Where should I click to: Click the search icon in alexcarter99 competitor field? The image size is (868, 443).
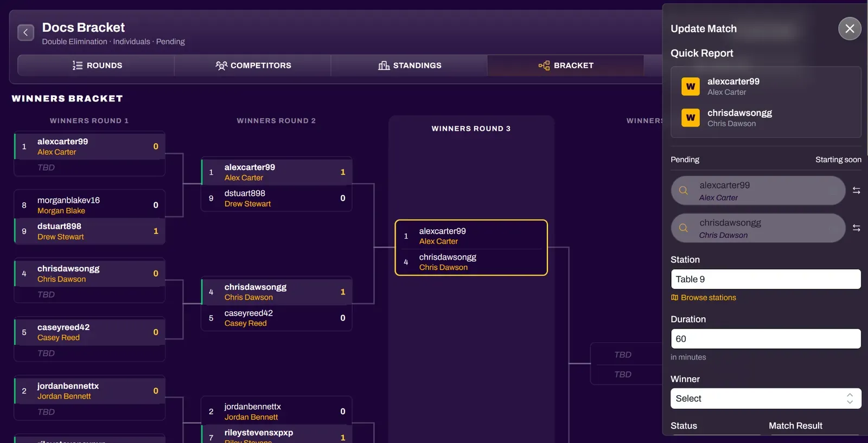pos(684,190)
